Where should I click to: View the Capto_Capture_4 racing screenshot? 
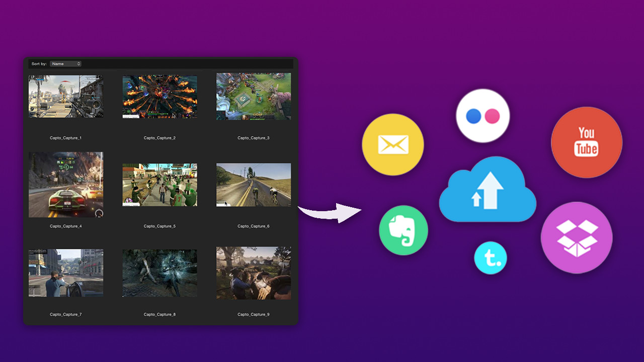[66, 185]
